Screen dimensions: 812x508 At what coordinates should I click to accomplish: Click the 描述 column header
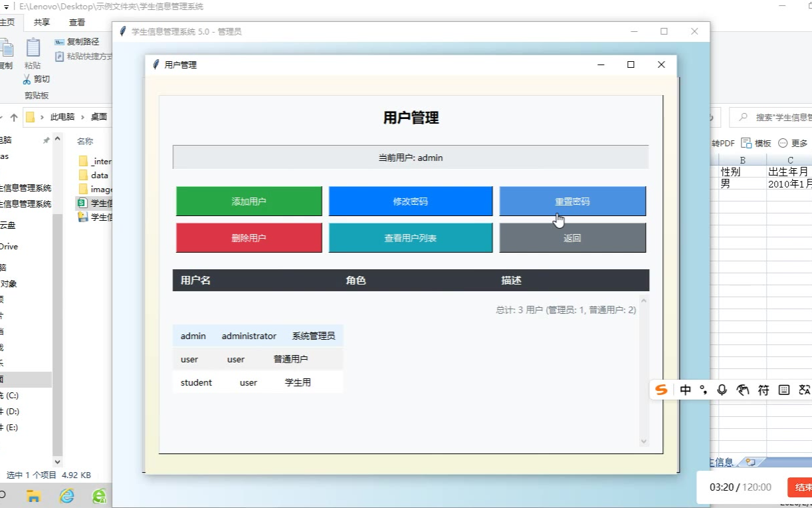click(511, 281)
